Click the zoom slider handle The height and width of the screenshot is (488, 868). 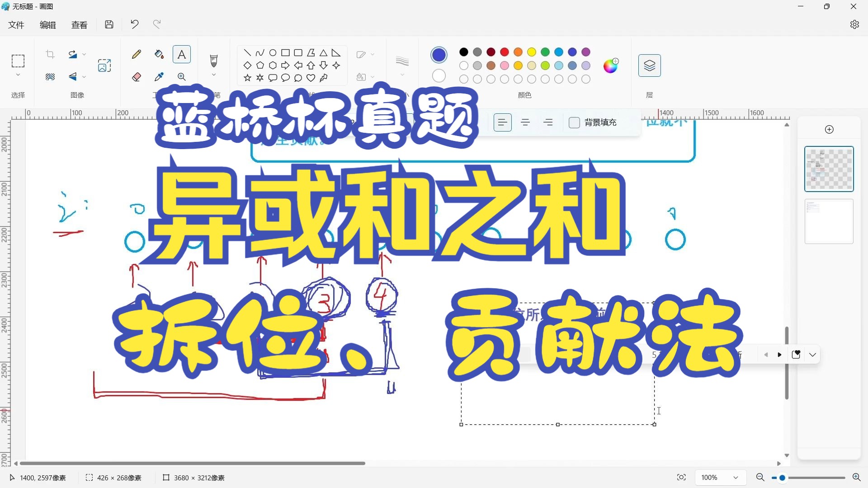coord(782,478)
